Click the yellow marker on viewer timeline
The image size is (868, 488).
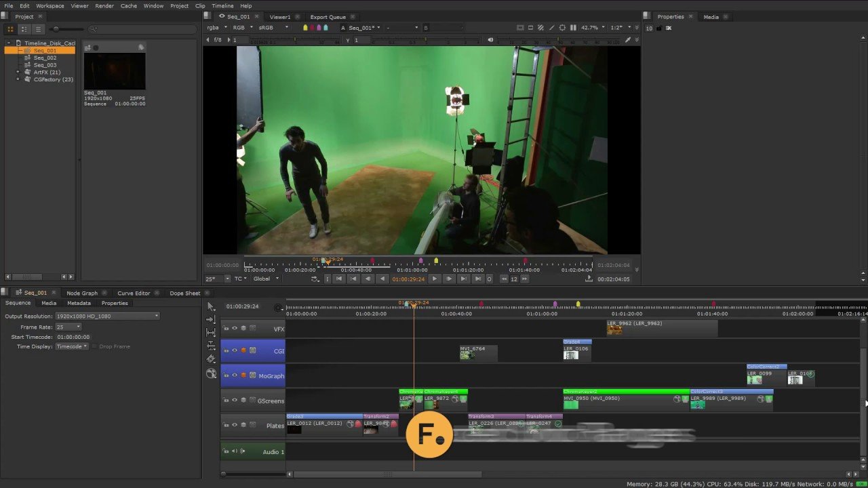pos(436,261)
